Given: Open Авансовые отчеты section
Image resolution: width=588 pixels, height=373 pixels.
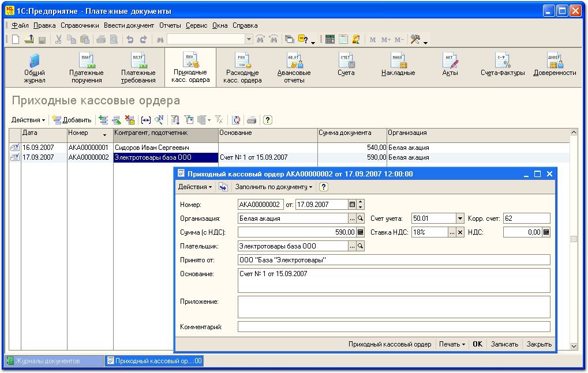Looking at the screenshot, I should point(294,67).
